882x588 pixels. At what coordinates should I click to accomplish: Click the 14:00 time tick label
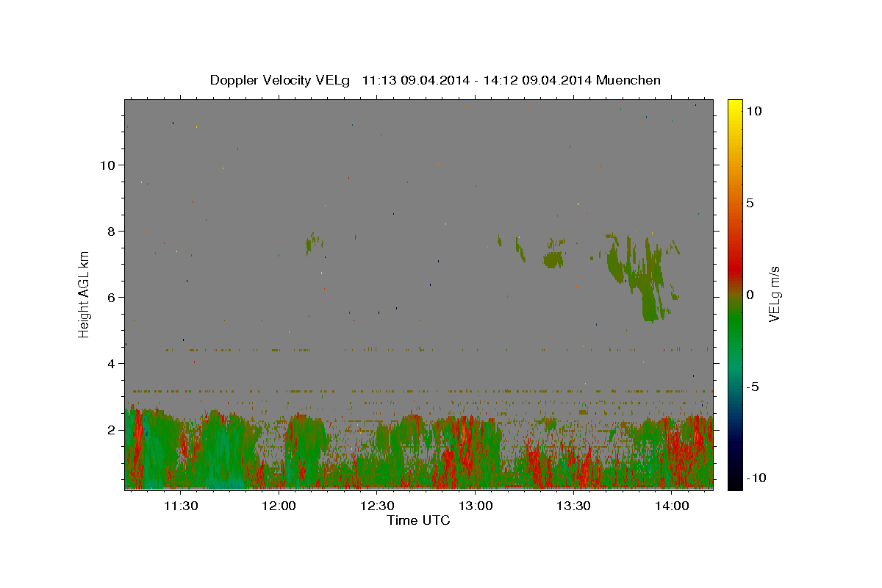[x=672, y=506]
